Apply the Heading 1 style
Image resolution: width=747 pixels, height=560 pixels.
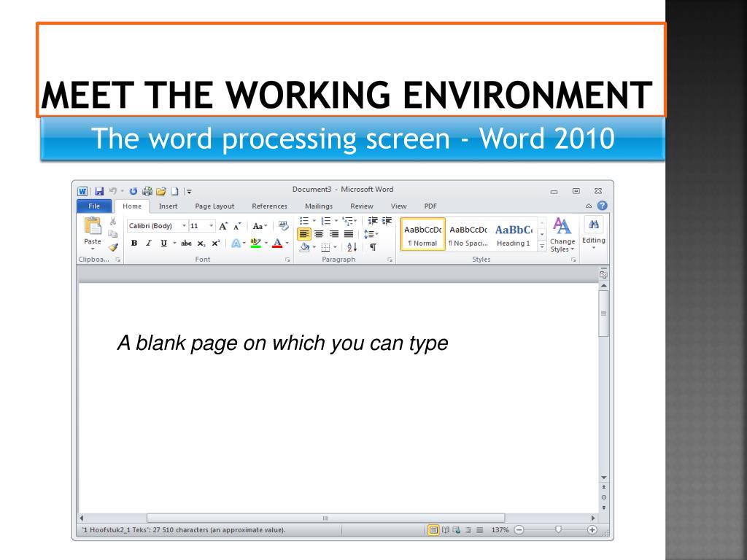[x=514, y=234]
